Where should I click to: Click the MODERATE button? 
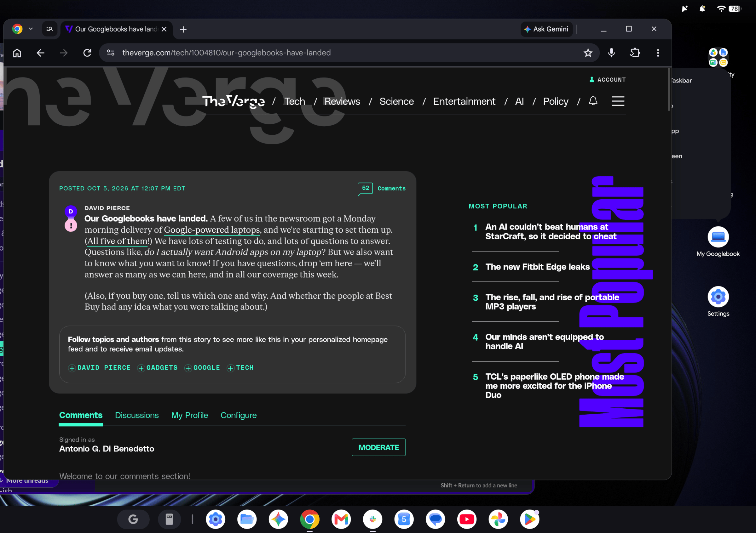tap(379, 447)
